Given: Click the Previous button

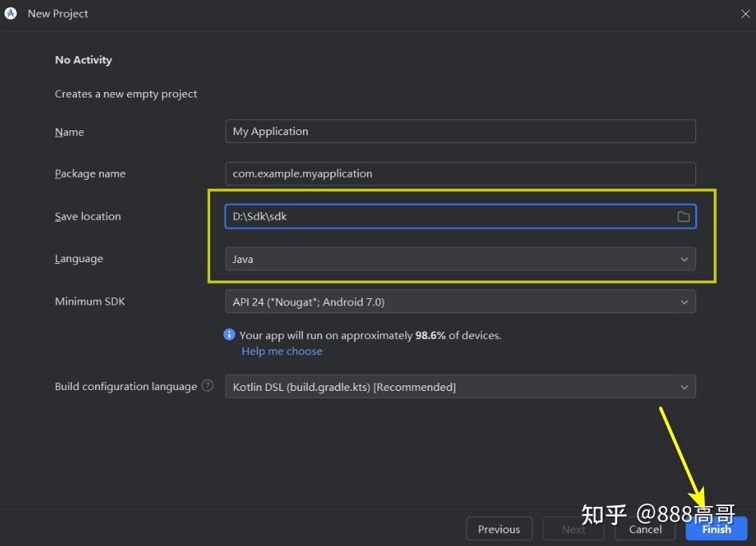Looking at the screenshot, I should (x=499, y=529).
